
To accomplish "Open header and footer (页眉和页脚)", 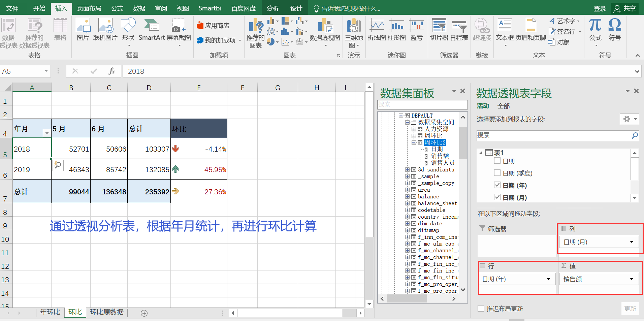I will [x=531, y=30].
